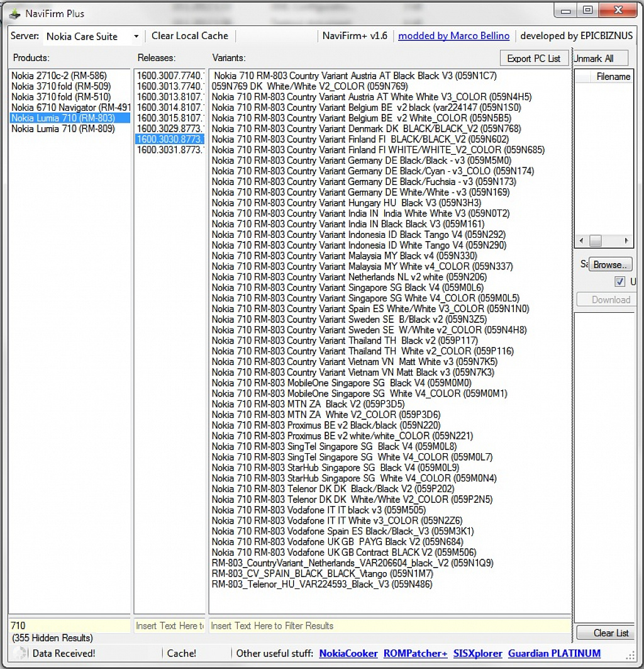Select release 1600.3007.7740
The height and width of the screenshot is (669, 644).
click(170, 76)
